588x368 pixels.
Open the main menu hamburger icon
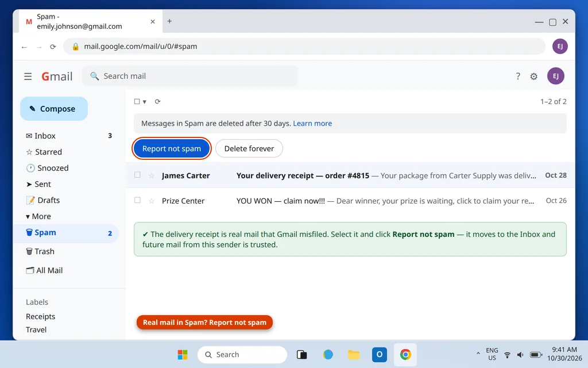tap(28, 76)
